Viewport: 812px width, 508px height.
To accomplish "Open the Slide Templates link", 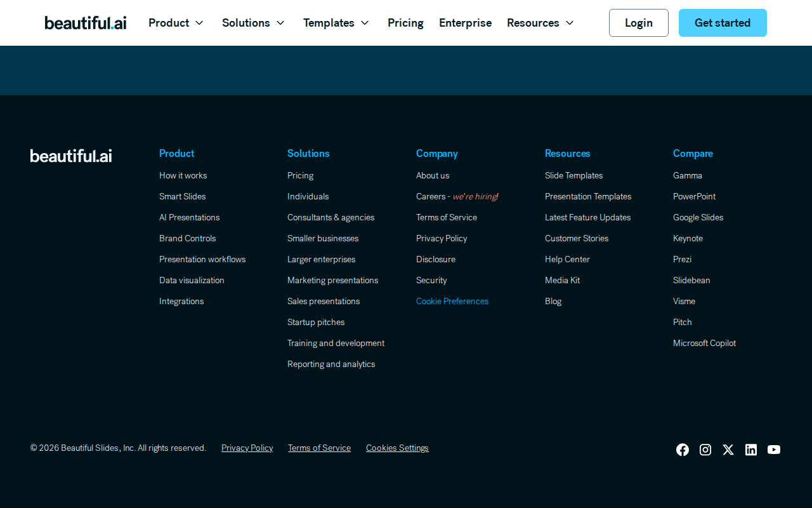I will coord(573,175).
